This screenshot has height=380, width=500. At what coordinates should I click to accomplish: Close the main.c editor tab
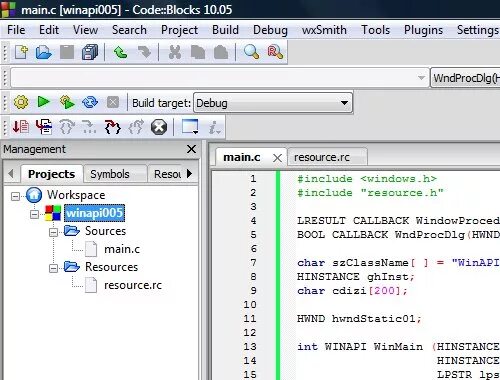click(277, 158)
